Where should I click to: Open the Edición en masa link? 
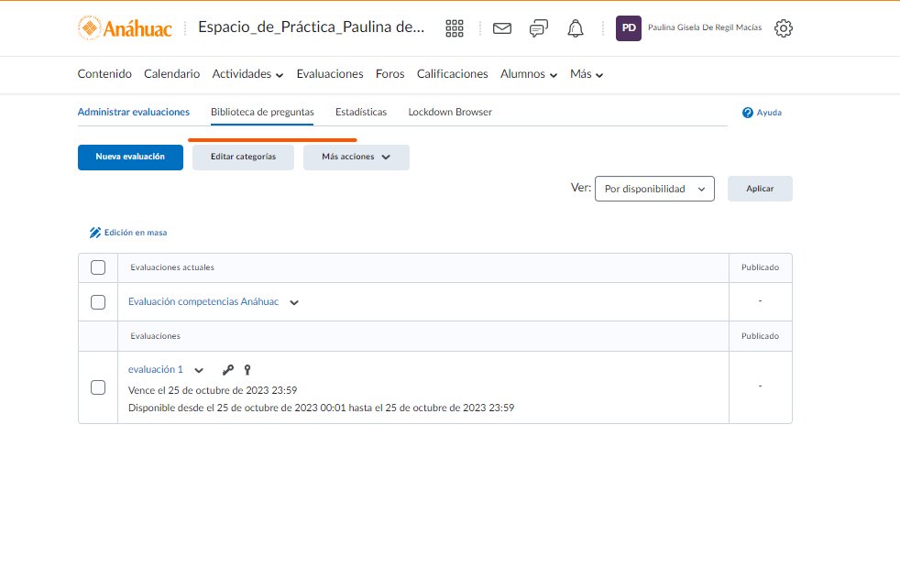click(x=128, y=233)
